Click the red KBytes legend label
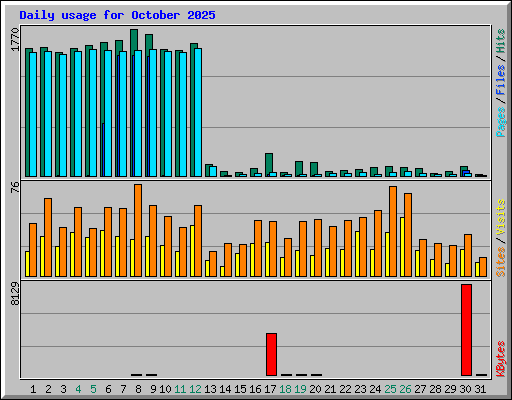 [x=500, y=359]
